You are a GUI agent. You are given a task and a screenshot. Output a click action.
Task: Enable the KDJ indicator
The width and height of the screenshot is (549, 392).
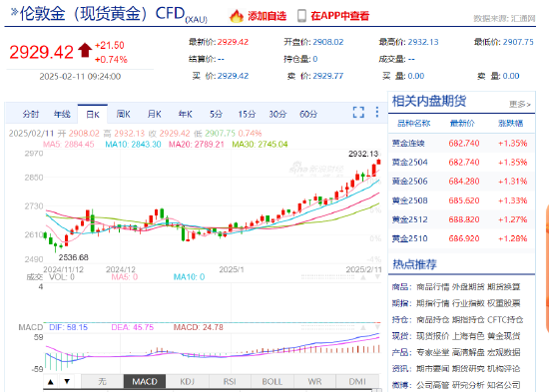[x=188, y=381]
